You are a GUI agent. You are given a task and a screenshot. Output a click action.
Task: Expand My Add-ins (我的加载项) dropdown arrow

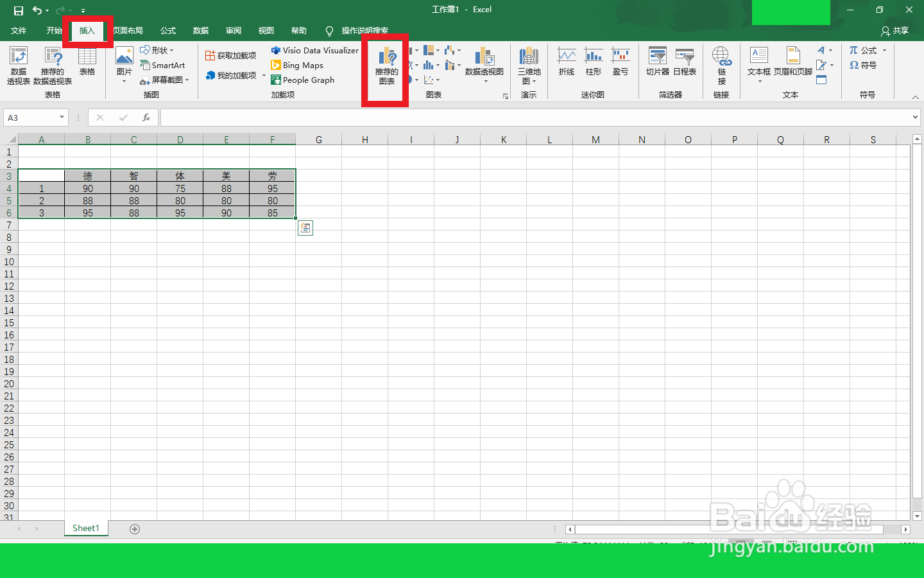pos(264,75)
